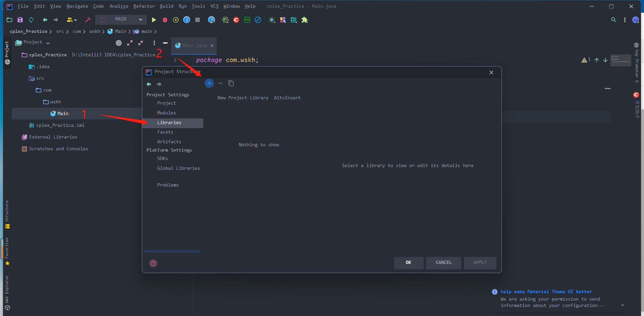Open the plugins puzzle piece icon
644x316 pixels.
click(305, 20)
